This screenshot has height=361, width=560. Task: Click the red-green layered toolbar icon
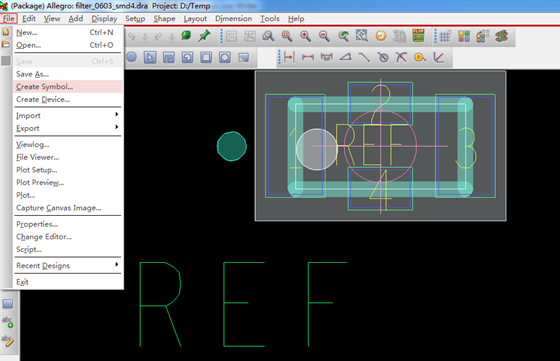point(501,36)
